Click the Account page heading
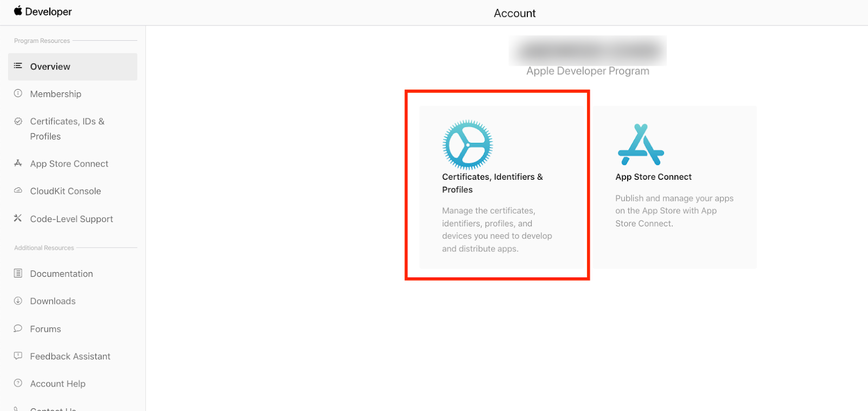 (x=515, y=13)
